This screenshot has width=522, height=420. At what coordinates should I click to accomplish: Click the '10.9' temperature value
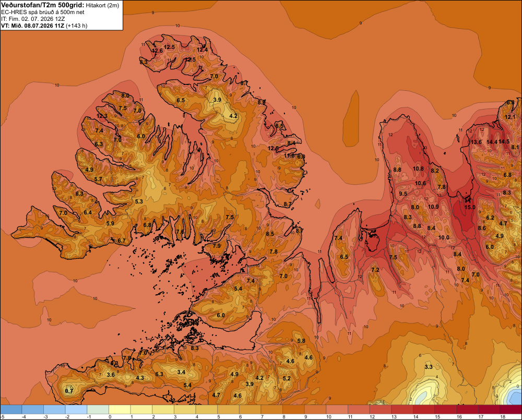[433, 207]
